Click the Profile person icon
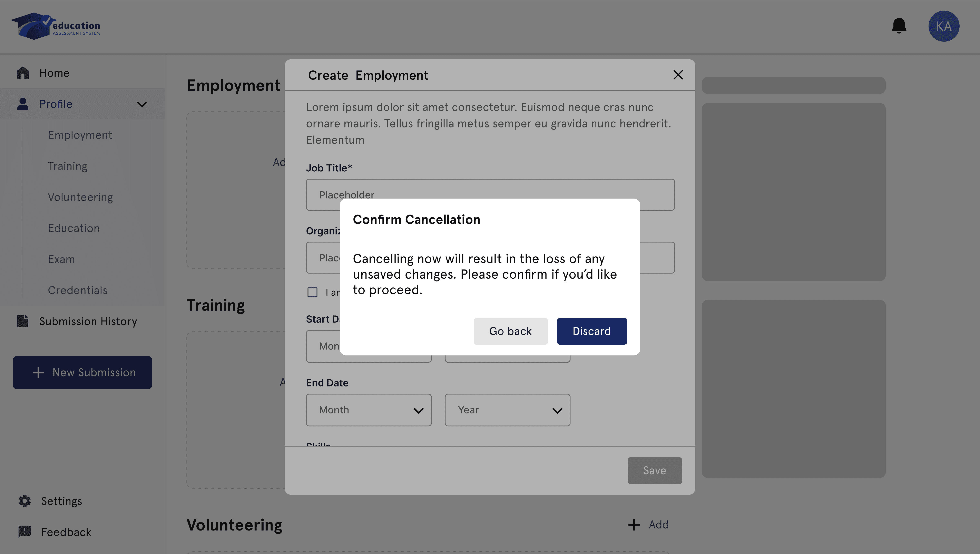Screen dimensions: 980x554 point(23,104)
